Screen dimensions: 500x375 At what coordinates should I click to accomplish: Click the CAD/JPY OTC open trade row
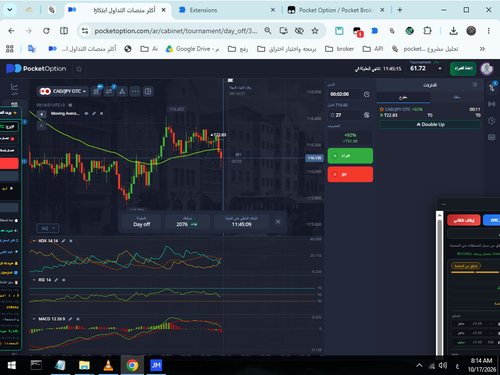430,112
